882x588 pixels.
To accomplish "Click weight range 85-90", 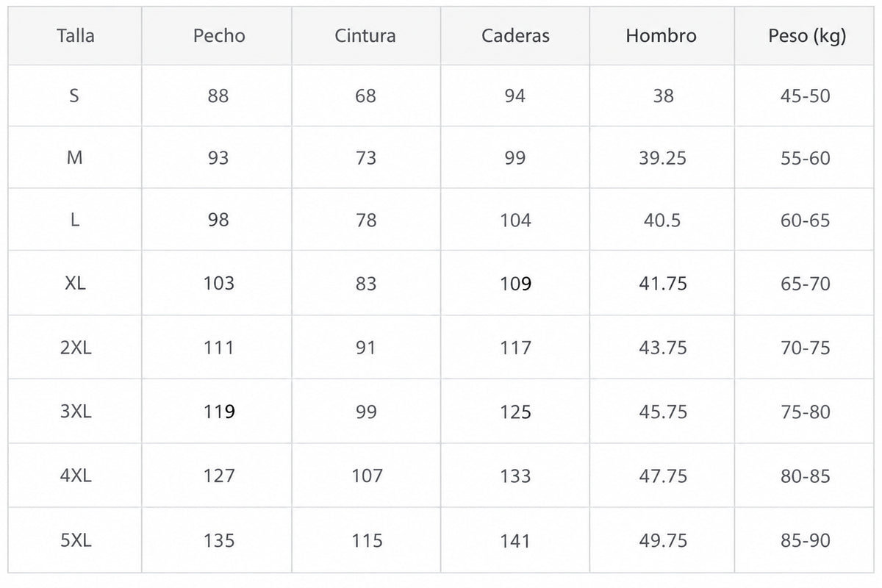I will coord(806,540).
